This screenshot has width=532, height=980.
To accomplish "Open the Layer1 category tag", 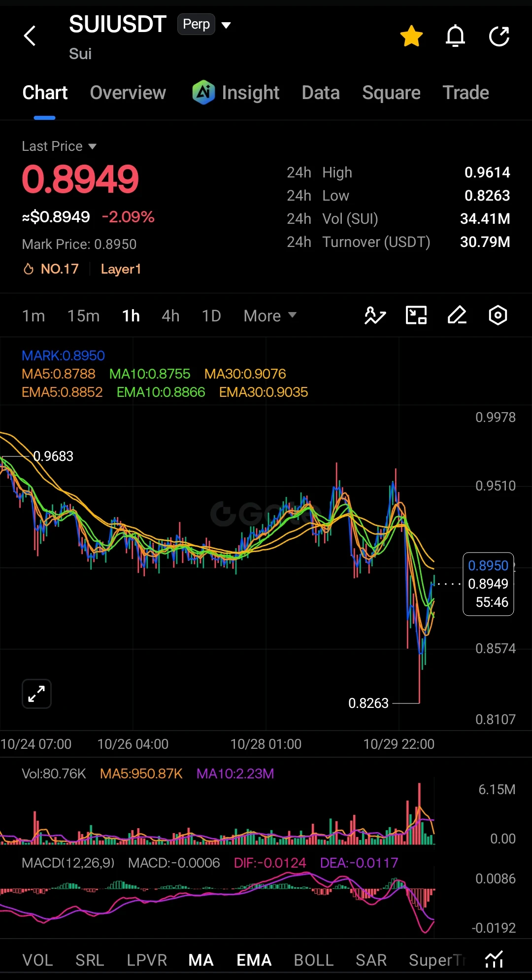I will 121,269.
